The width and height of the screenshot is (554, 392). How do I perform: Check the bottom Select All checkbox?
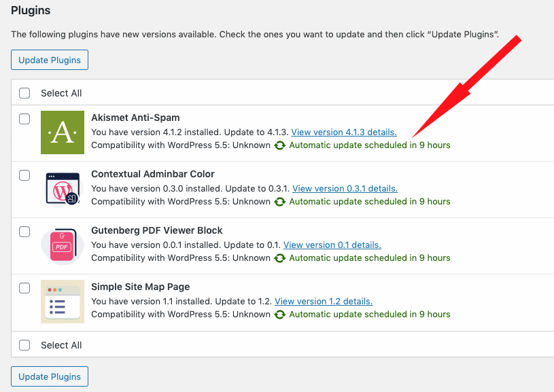point(24,345)
